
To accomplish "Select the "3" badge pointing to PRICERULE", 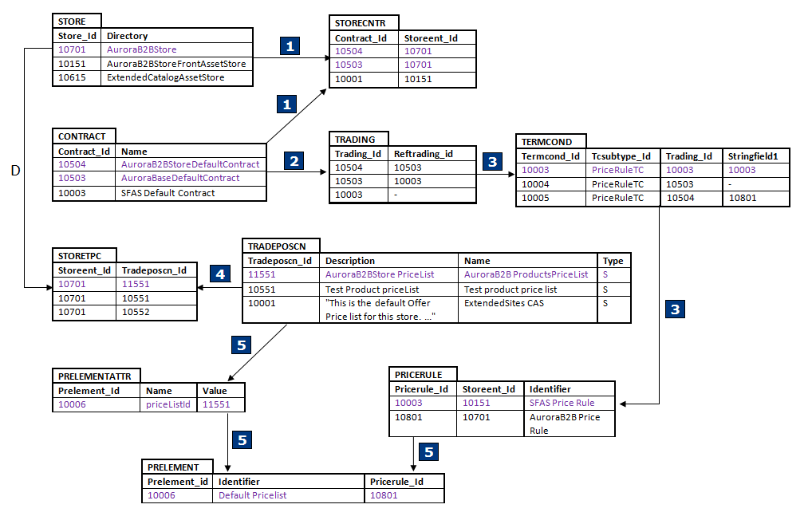I will [675, 309].
